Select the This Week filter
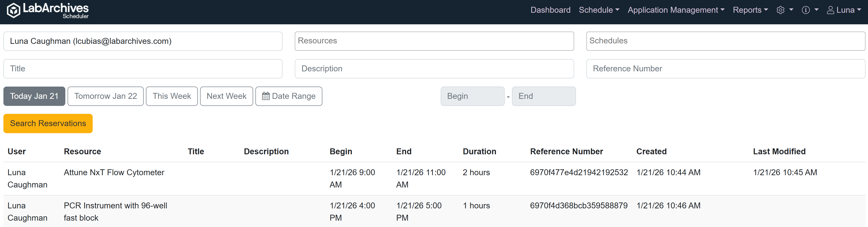The height and width of the screenshot is (227, 868). 171,96
